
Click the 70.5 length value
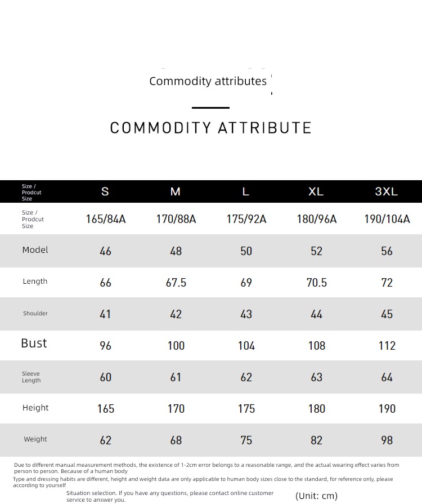pos(317,283)
